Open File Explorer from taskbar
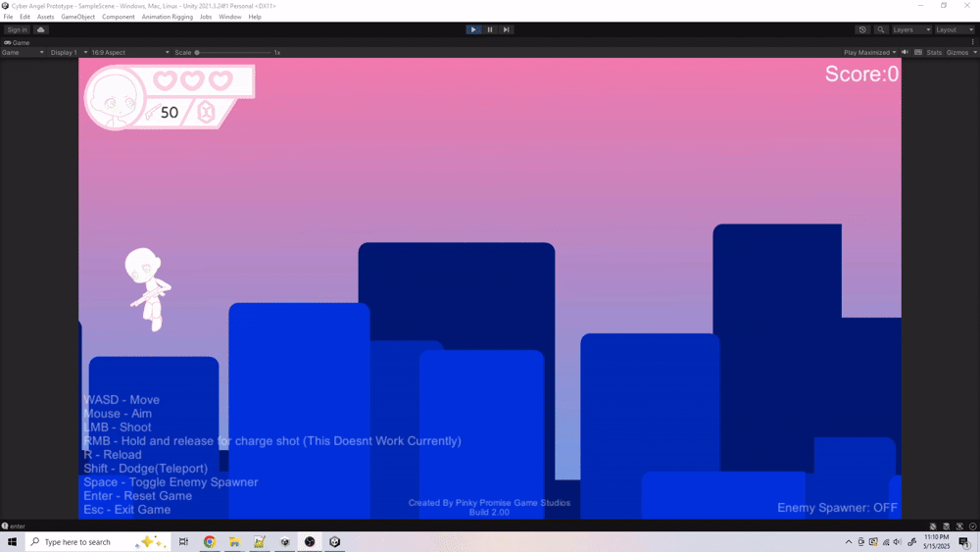980x552 pixels. pyautogui.click(x=234, y=542)
